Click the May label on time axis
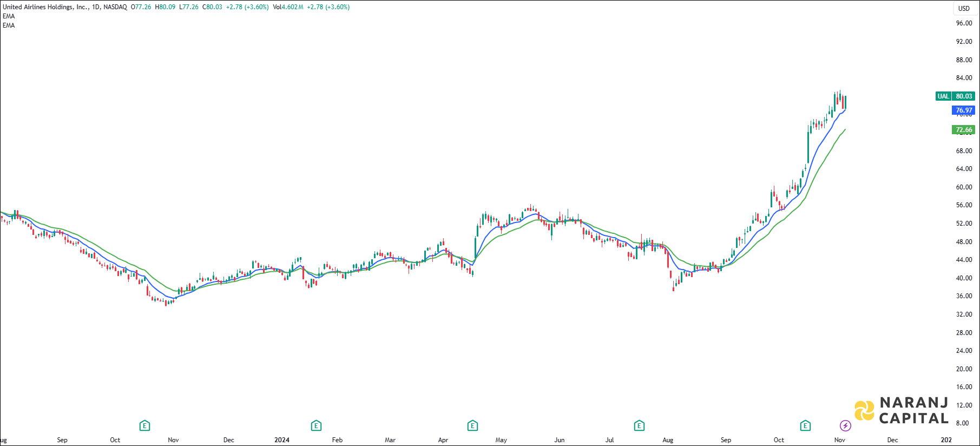This screenshot has height=446, width=980. click(501, 440)
